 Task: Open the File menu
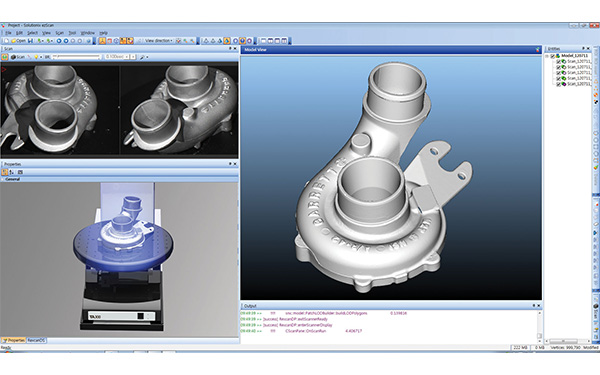(8, 33)
